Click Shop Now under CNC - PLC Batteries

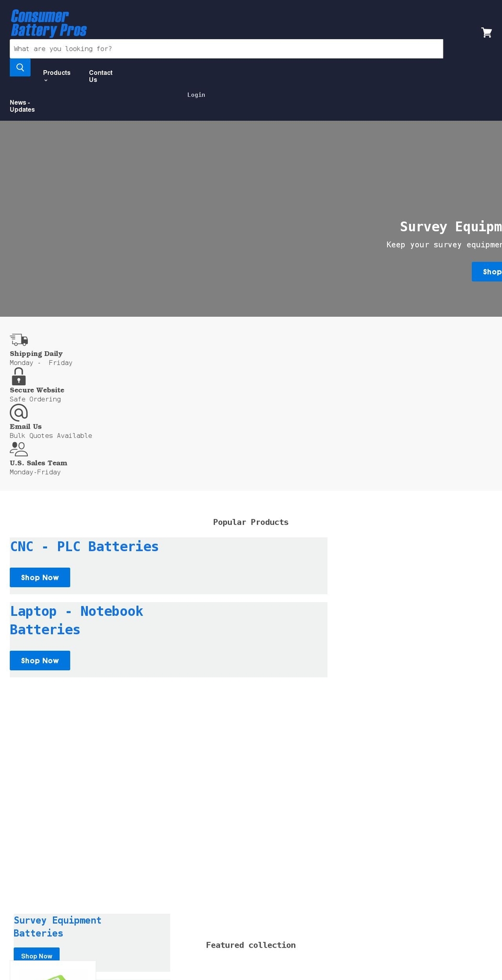point(40,578)
